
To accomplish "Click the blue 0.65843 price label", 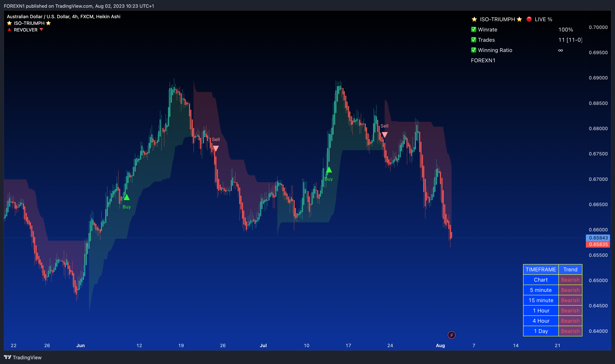I will click(598, 238).
